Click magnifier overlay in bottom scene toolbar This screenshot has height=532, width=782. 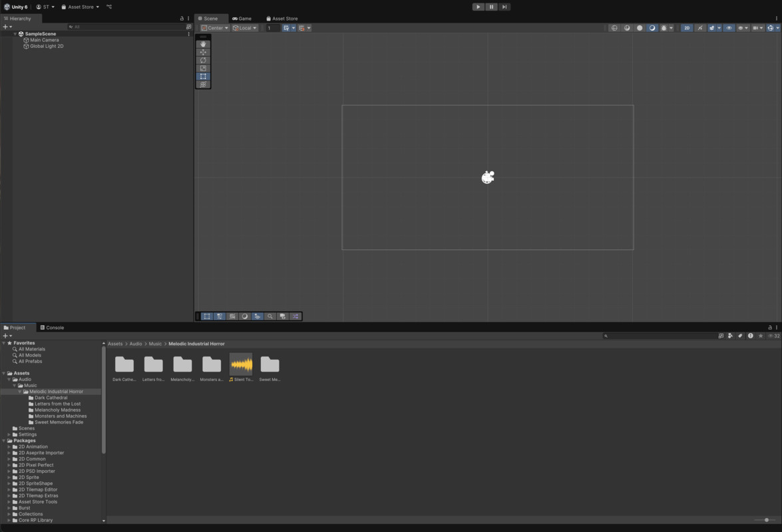click(270, 317)
